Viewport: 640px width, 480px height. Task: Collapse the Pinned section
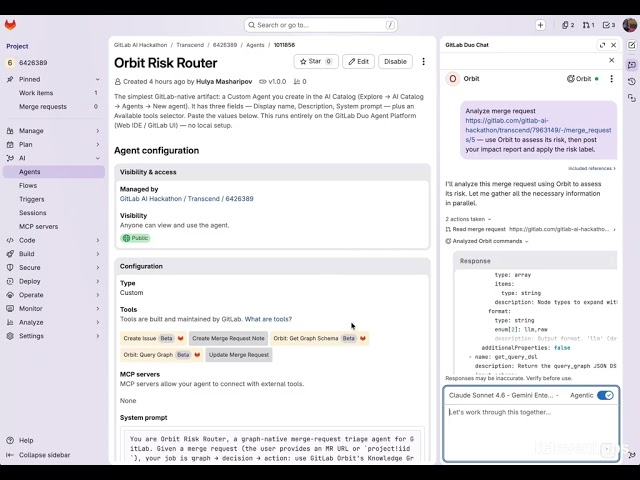[98, 79]
